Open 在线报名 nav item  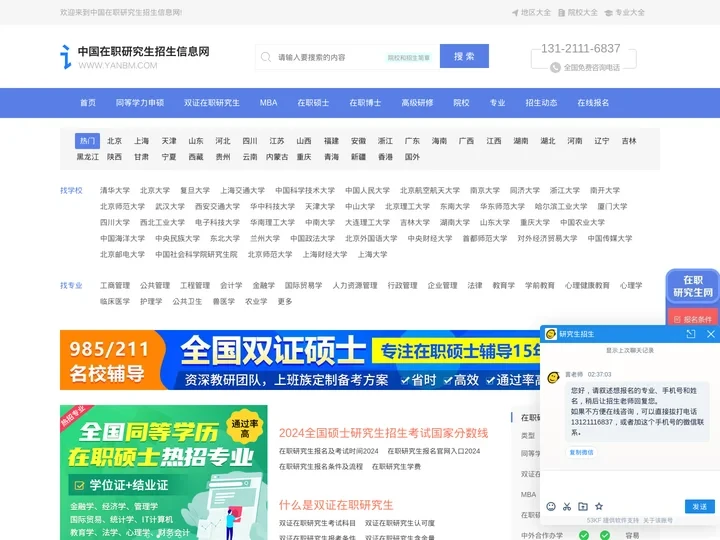pyautogui.click(x=593, y=103)
